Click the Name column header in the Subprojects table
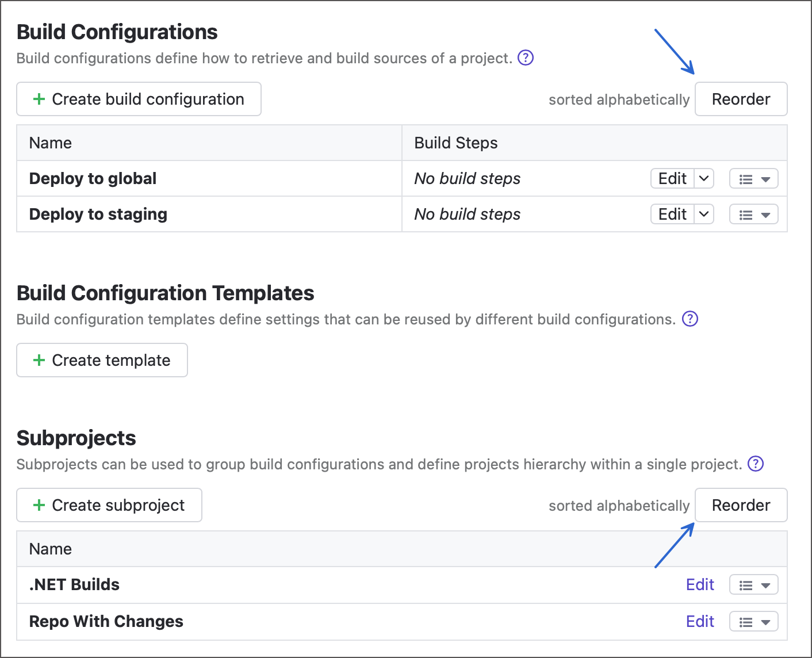The image size is (812, 658). 50,549
